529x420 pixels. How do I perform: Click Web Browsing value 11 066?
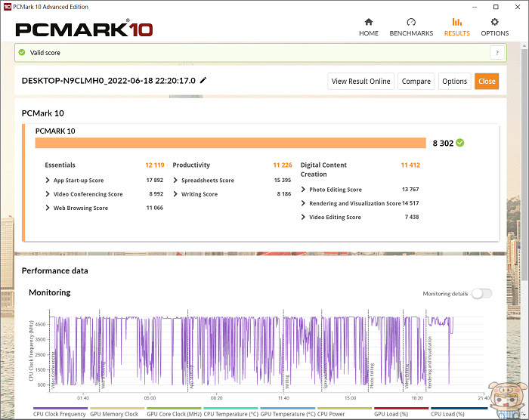(154, 208)
